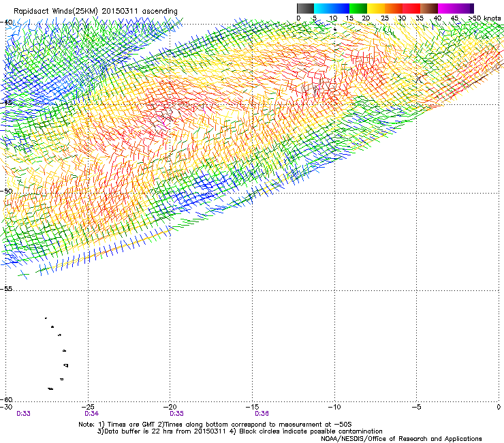The image size is (504, 443).
Task: Click the latitude label '-40'
Action: [6, 22]
